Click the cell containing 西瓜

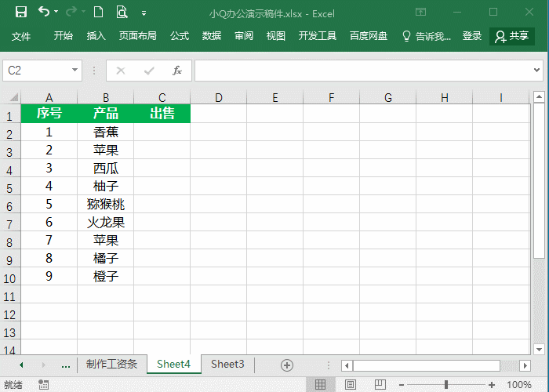(x=105, y=168)
